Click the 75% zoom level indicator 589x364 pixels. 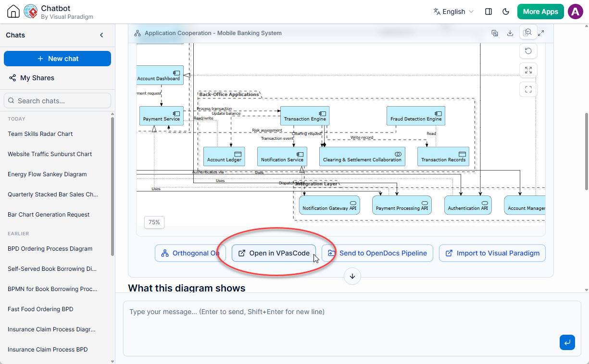coord(154,222)
